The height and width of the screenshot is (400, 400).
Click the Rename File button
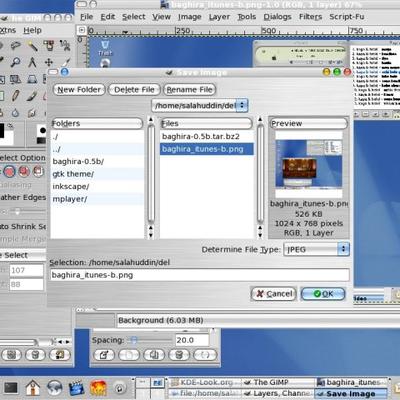point(190,89)
